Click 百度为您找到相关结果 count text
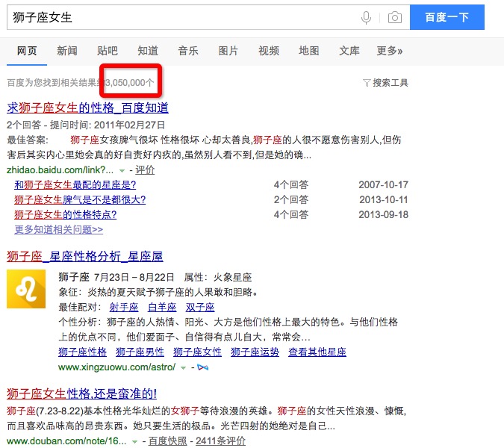This screenshot has height=448, width=504. 81,83
